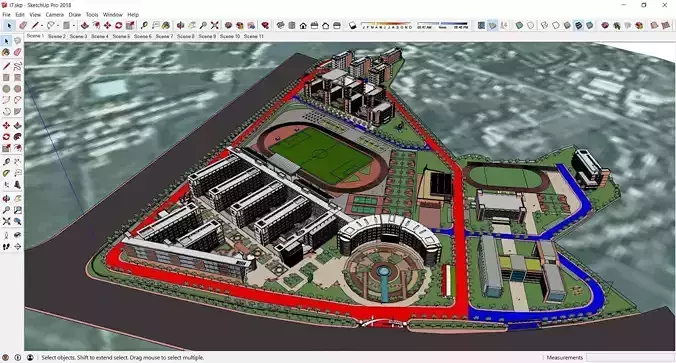Click the credits info status bar icon
Image resolution: width=676 pixels, height=363 pixels.
point(18,357)
